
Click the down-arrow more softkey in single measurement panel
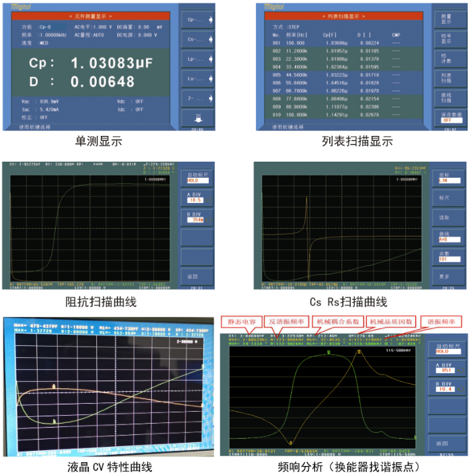tap(198, 118)
